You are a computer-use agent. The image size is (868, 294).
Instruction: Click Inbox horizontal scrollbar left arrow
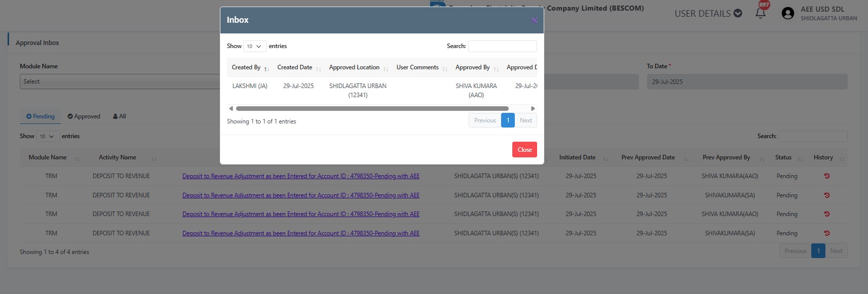pos(231,108)
